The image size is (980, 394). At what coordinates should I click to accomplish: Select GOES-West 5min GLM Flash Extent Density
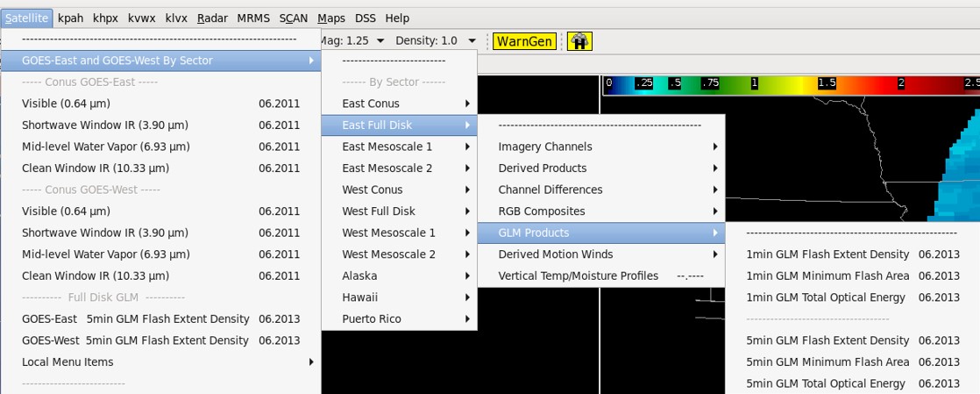(160, 340)
